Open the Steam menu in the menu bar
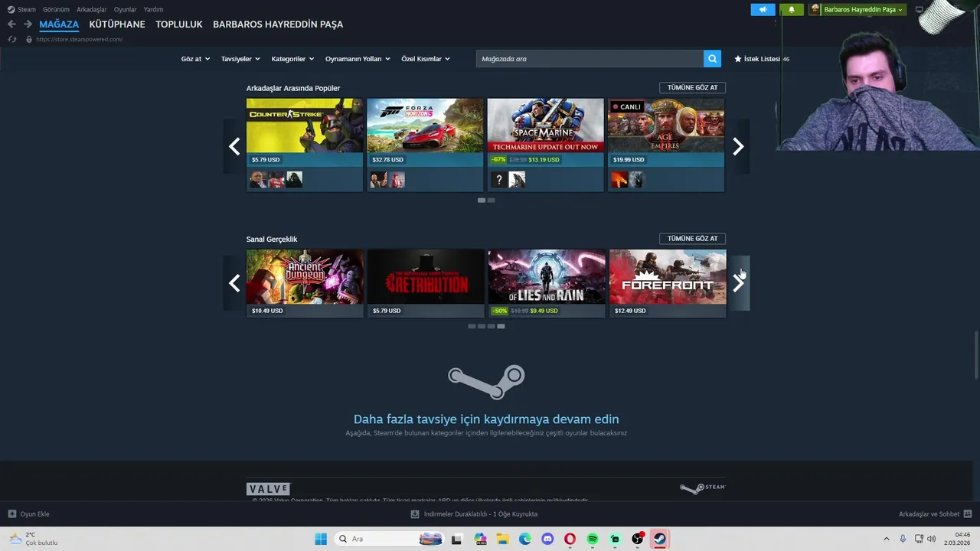This screenshot has height=551, width=980. [21, 9]
